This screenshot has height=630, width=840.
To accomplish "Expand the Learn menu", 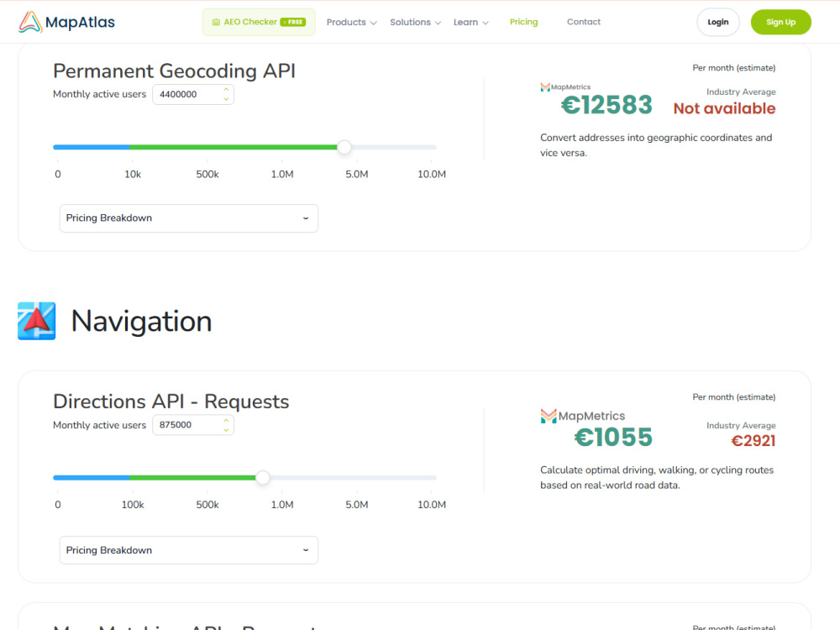I will coord(471,22).
